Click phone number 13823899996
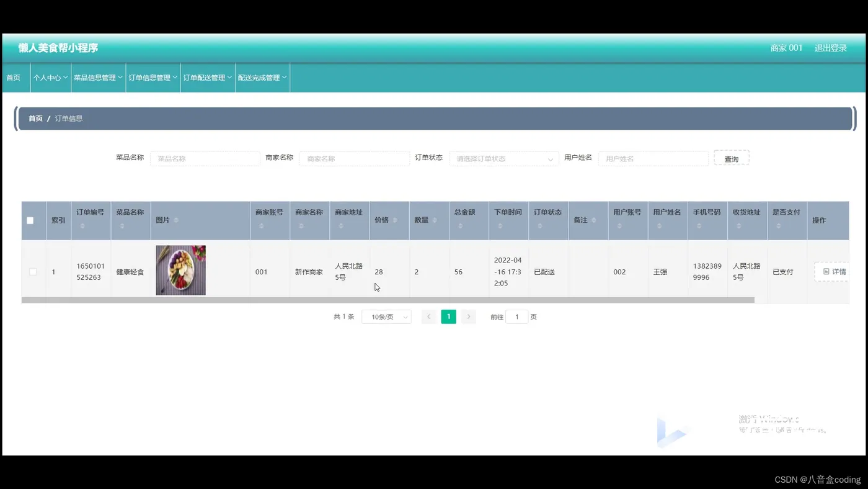 [x=707, y=272]
